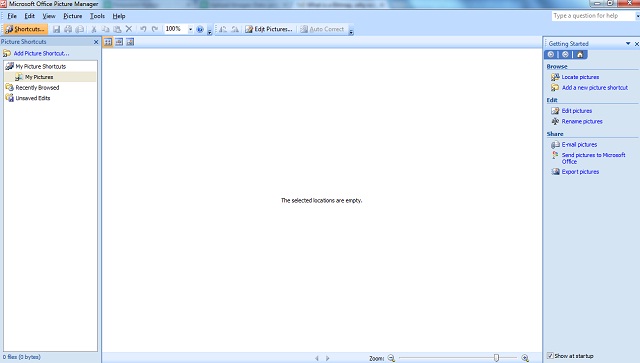
Task: Click Add a new picture shortcut link
Action: coord(595,87)
